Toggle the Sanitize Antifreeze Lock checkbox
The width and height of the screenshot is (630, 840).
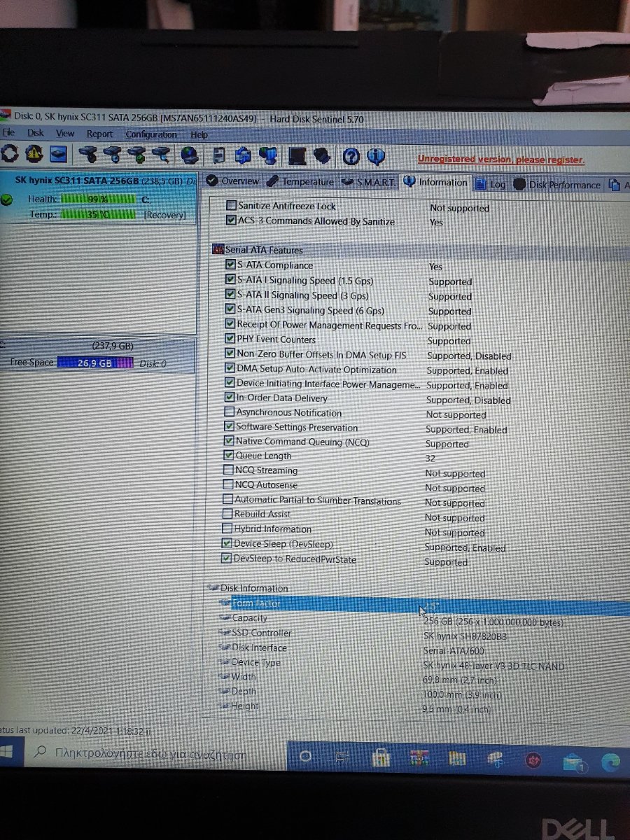[231, 206]
